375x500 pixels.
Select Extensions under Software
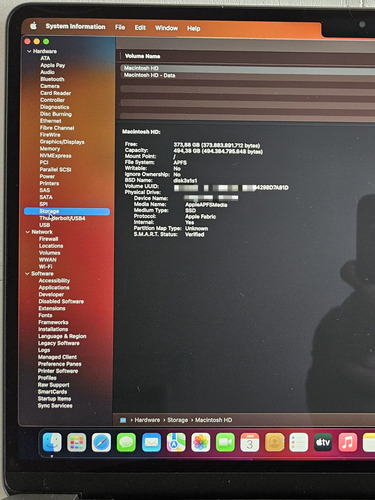(52, 308)
